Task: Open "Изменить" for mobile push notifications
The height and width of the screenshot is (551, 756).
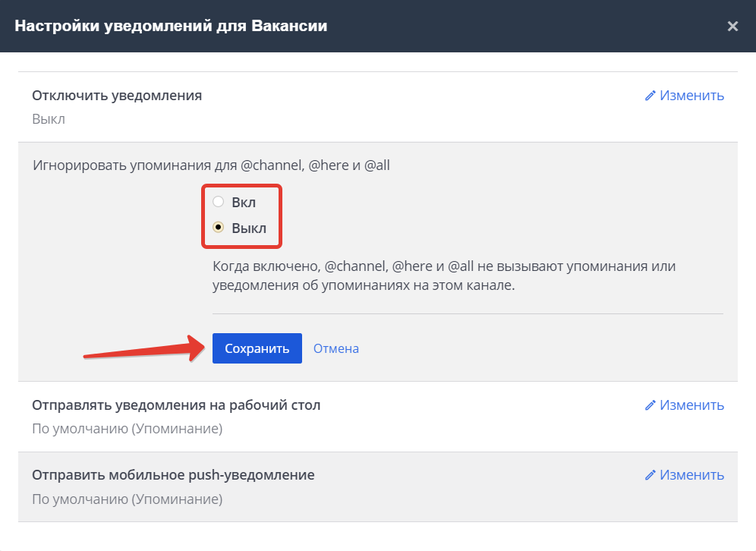Action: 691,474
